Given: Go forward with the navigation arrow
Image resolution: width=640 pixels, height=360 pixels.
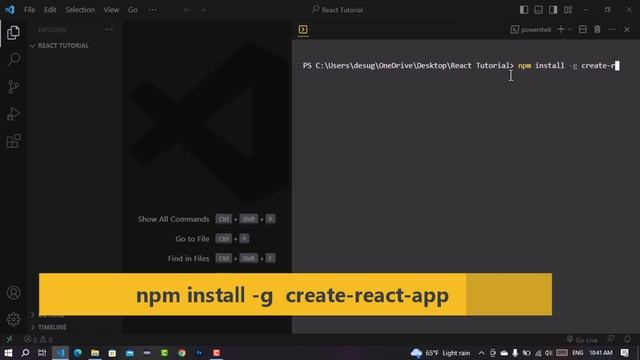Looking at the screenshot, I should point(202,10).
